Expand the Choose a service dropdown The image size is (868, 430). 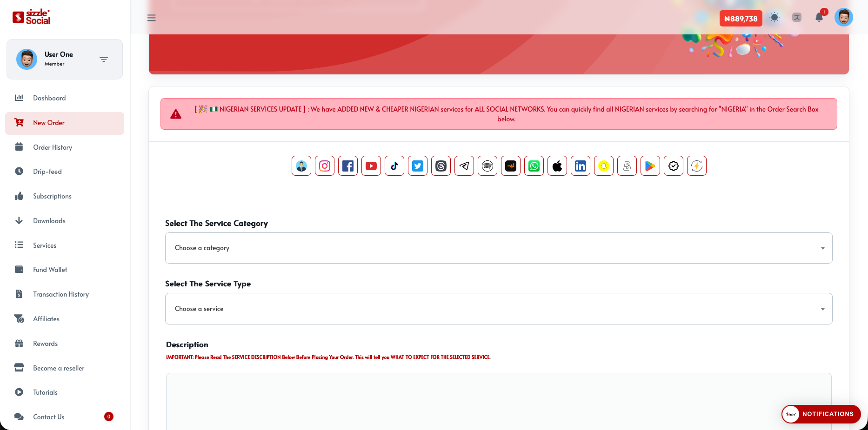coord(498,309)
